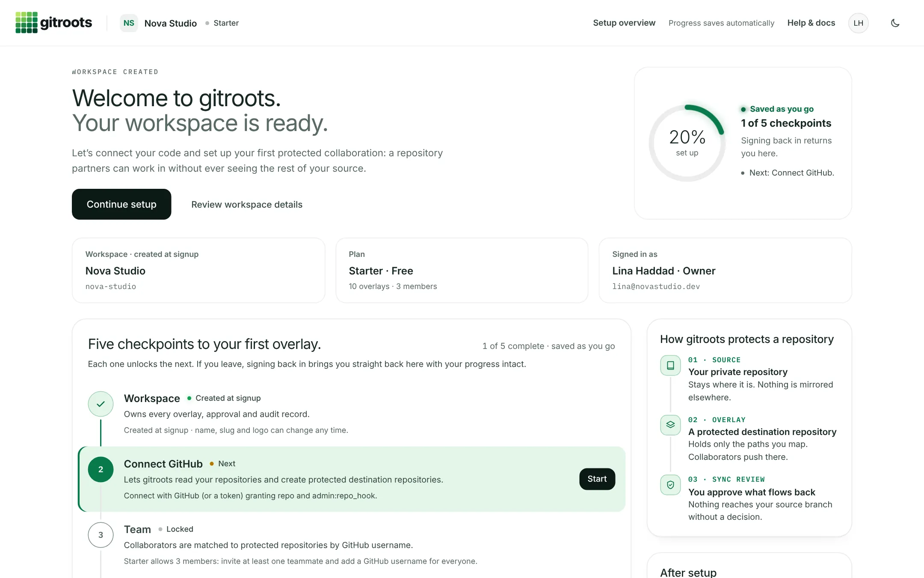Click the nova-studio slug text
This screenshot has width=924, height=578.
pyautogui.click(x=111, y=286)
